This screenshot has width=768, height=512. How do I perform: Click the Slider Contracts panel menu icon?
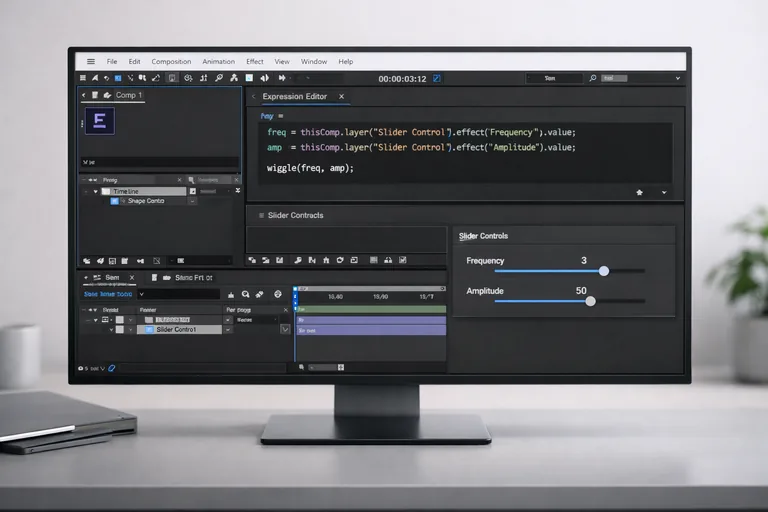click(261, 215)
